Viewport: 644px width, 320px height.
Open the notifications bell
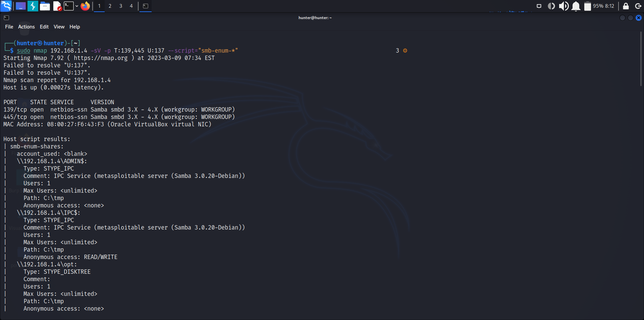pyautogui.click(x=576, y=6)
